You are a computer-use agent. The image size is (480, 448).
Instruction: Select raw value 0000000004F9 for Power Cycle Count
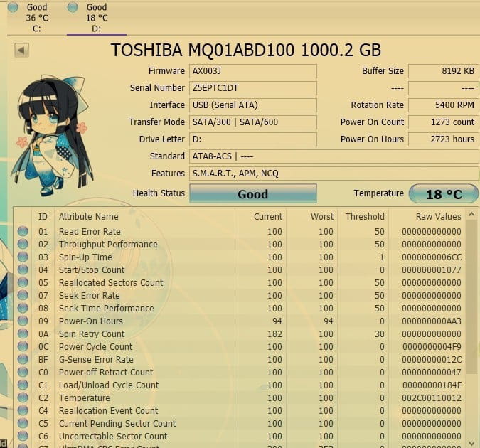(x=432, y=346)
